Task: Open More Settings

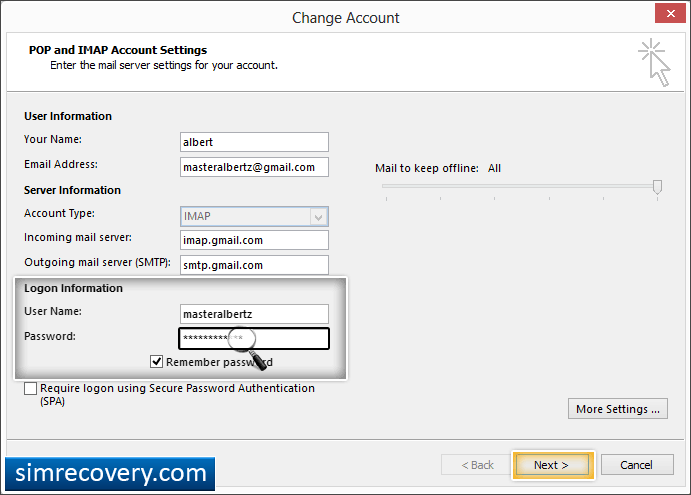Action: pyautogui.click(x=617, y=409)
